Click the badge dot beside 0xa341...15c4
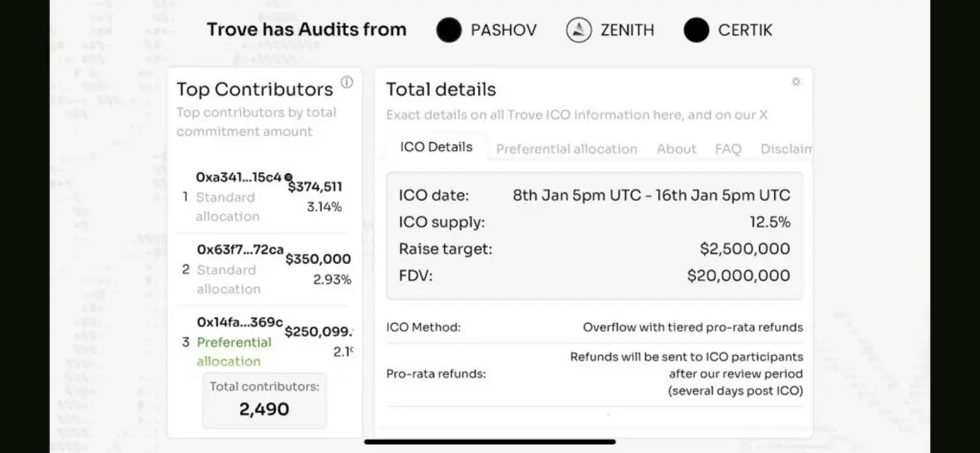The width and height of the screenshot is (980, 453). pos(288,177)
